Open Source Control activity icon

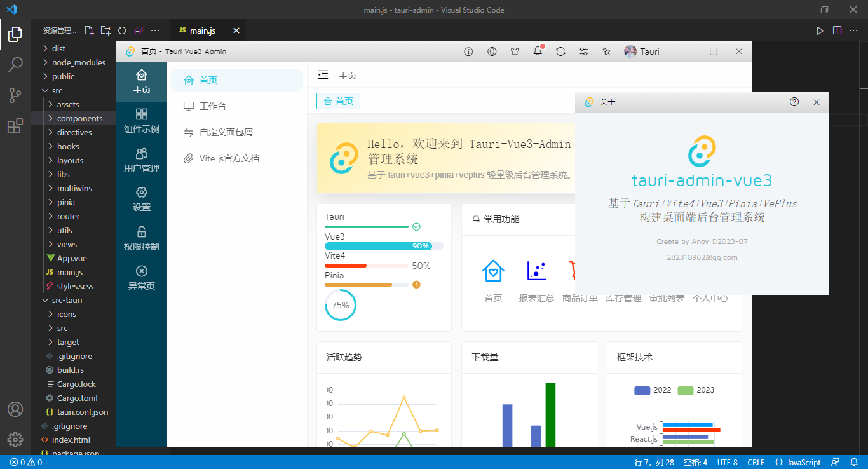pyautogui.click(x=15, y=95)
